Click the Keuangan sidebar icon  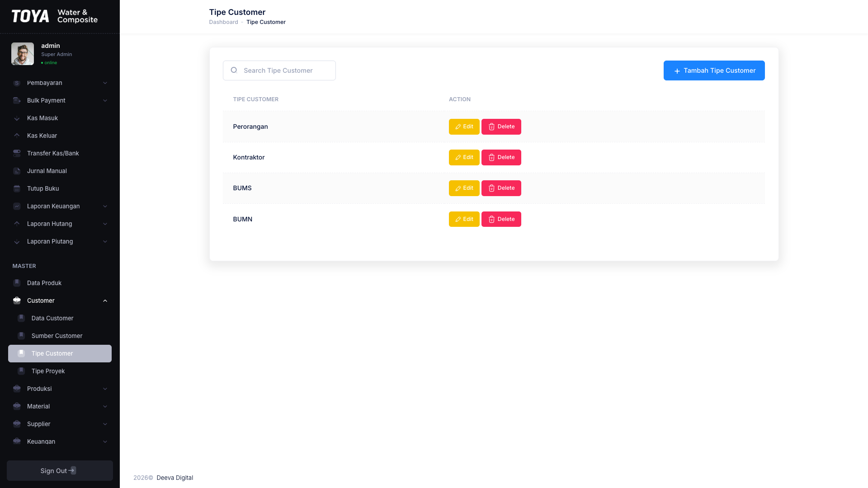[x=17, y=441]
